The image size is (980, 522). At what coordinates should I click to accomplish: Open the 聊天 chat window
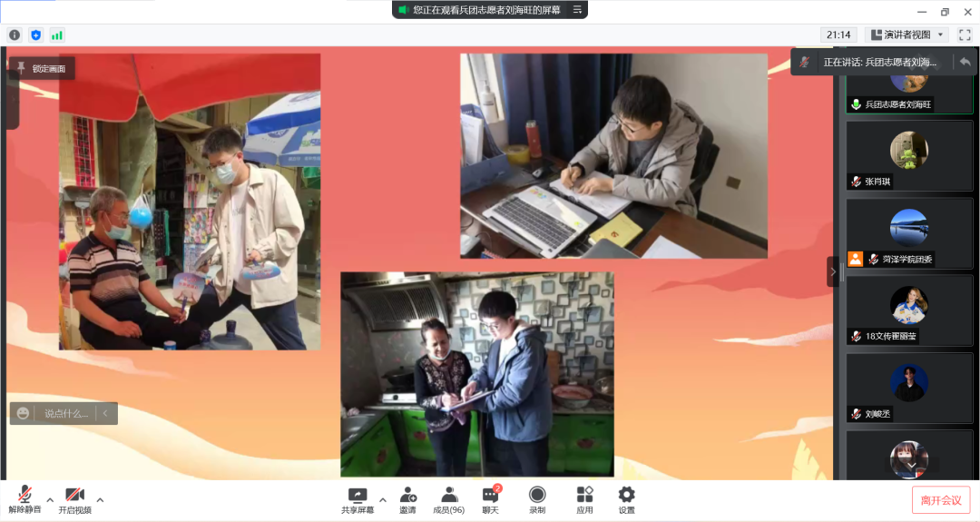[x=490, y=499]
